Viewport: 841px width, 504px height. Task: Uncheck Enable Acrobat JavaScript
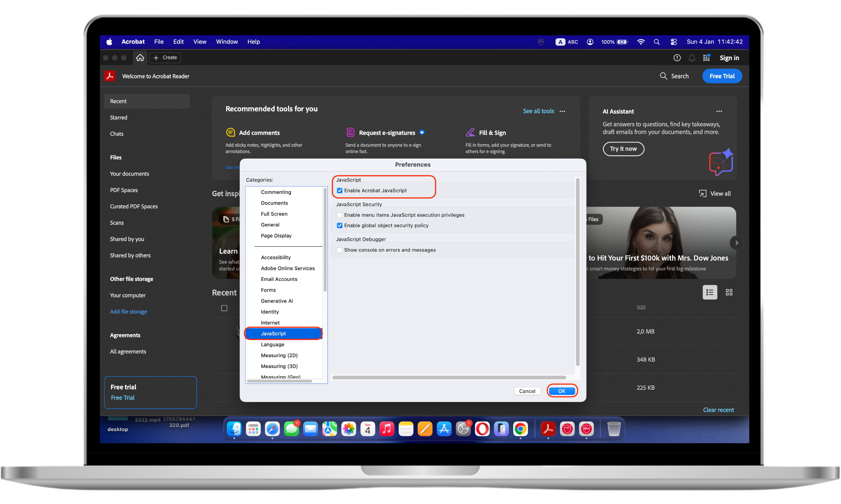(x=339, y=191)
